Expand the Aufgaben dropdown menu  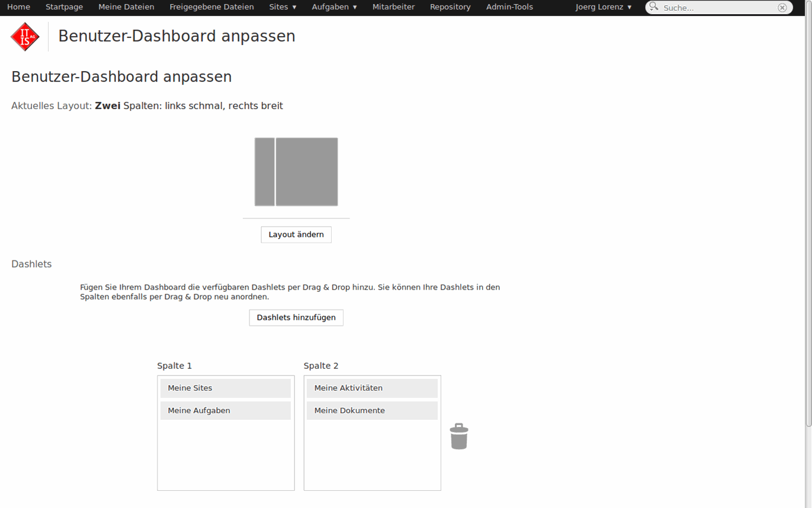[334, 7]
